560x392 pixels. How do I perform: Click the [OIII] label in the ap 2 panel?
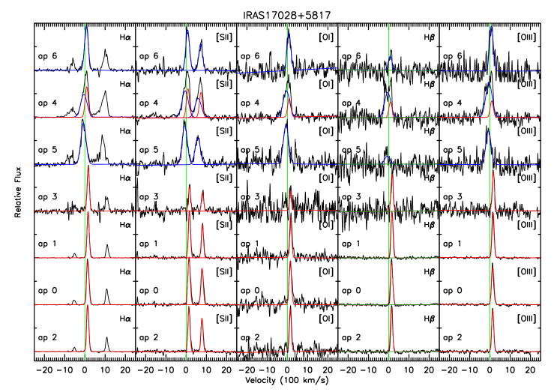[x=527, y=319]
